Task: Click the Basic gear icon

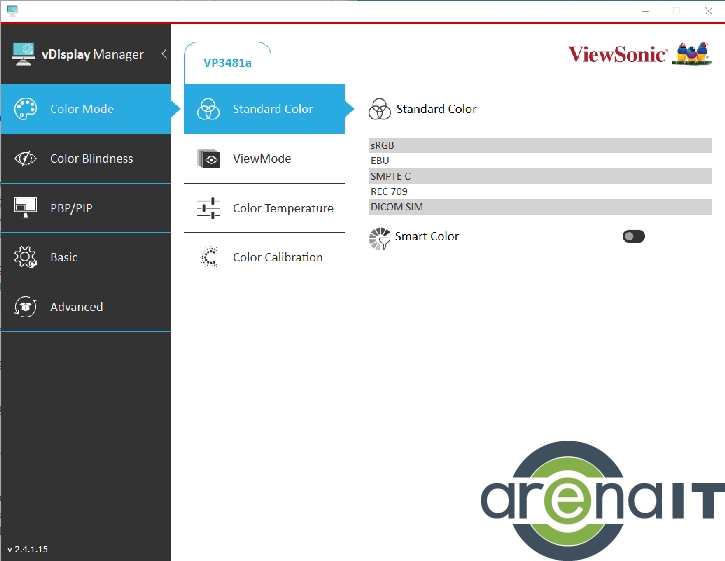Action: tap(25, 257)
